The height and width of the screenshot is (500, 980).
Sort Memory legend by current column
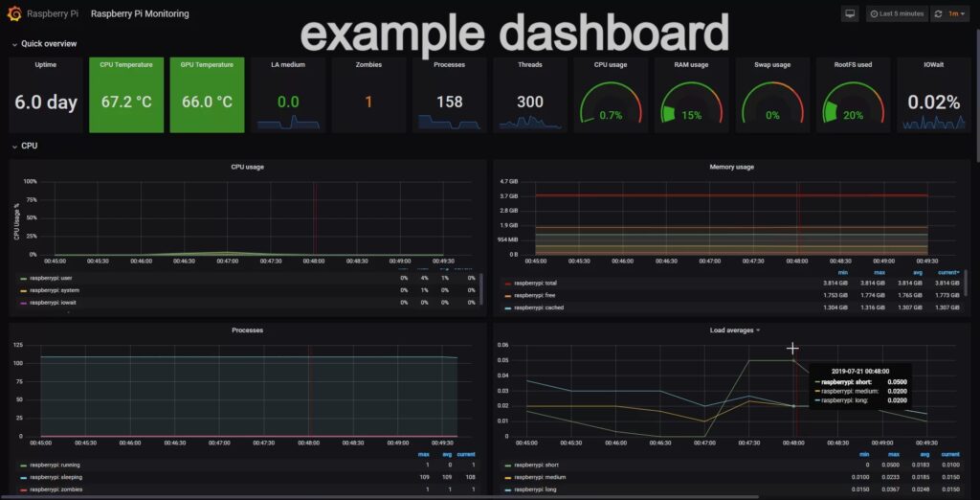pos(948,272)
